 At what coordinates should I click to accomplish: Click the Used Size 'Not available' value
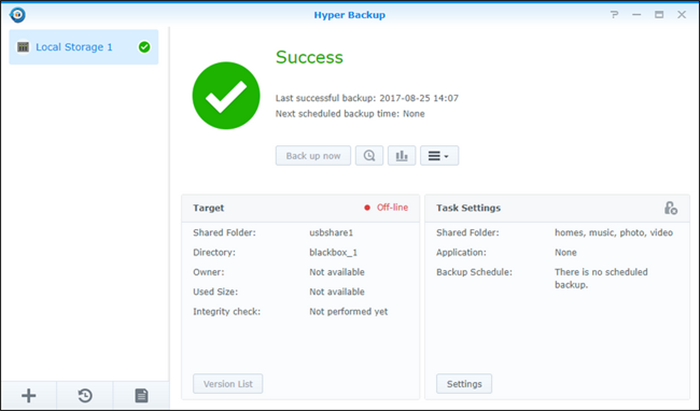[x=337, y=291]
